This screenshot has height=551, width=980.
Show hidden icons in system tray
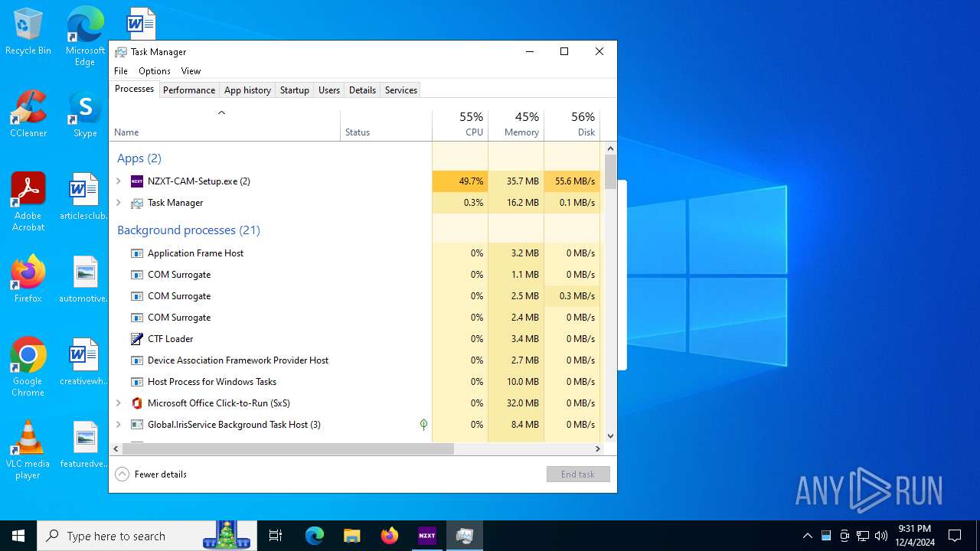[807, 536]
